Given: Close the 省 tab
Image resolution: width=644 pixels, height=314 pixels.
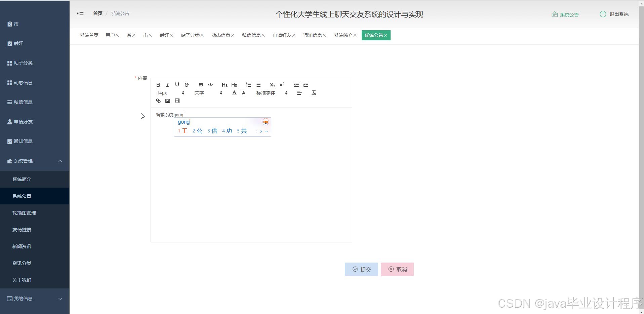Looking at the screenshot, I should (x=134, y=35).
